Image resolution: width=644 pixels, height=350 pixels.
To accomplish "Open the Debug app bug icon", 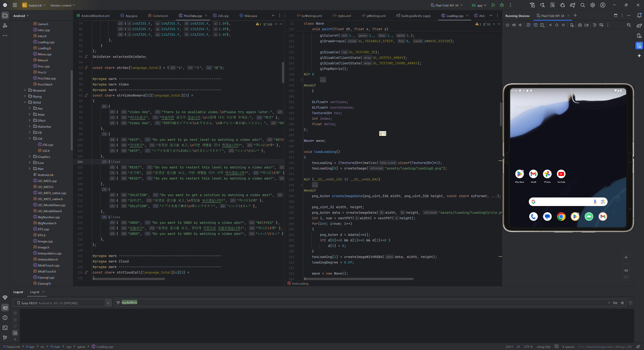I will (x=501, y=5).
